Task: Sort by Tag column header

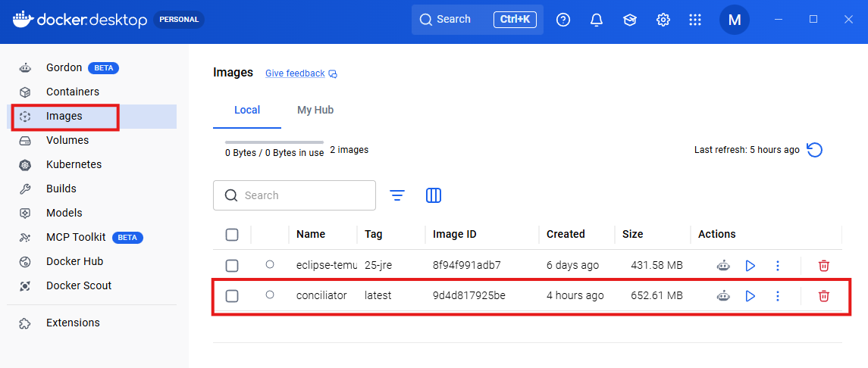Action: (374, 234)
